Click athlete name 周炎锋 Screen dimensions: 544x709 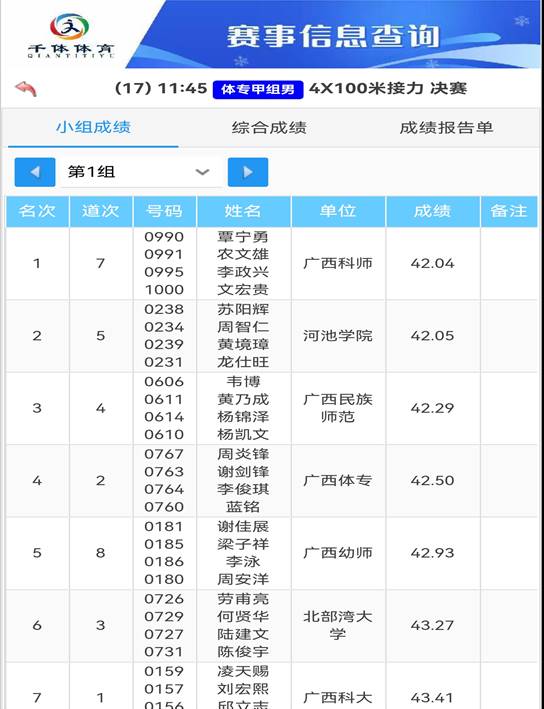click(x=243, y=454)
